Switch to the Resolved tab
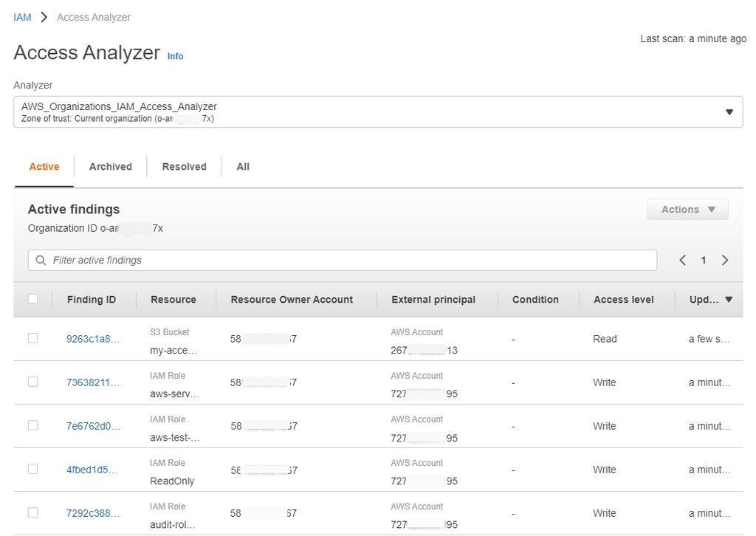 click(184, 167)
